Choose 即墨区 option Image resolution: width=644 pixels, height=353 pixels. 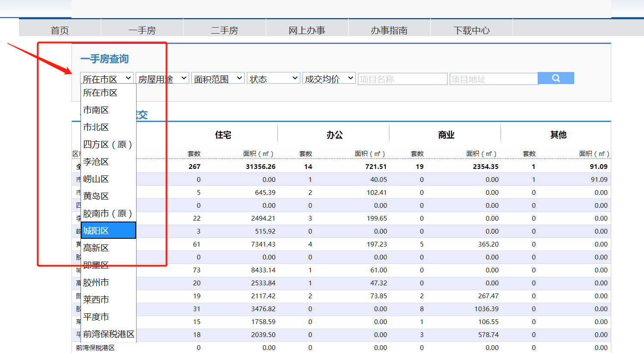109,265
